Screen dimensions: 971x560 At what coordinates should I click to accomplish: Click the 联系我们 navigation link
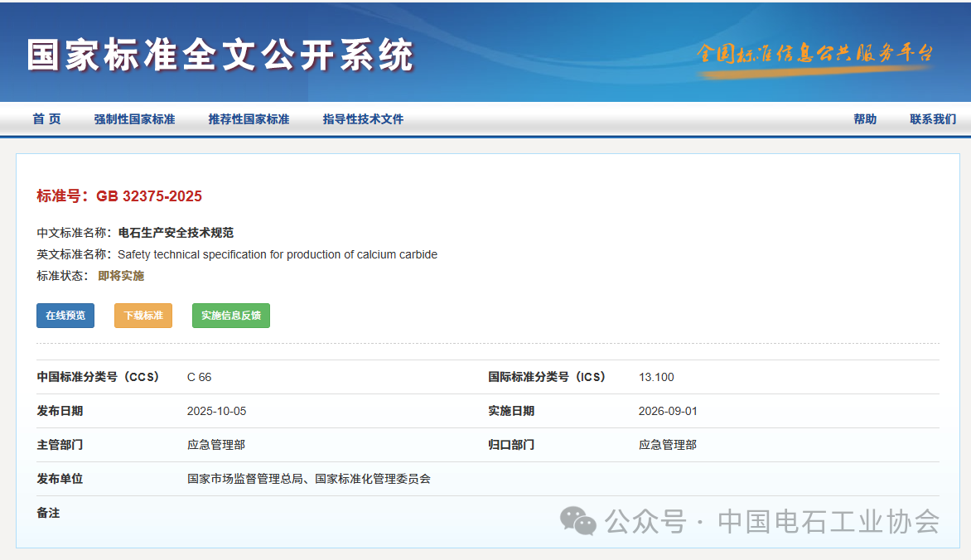pyautogui.click(x=933, y=119)
